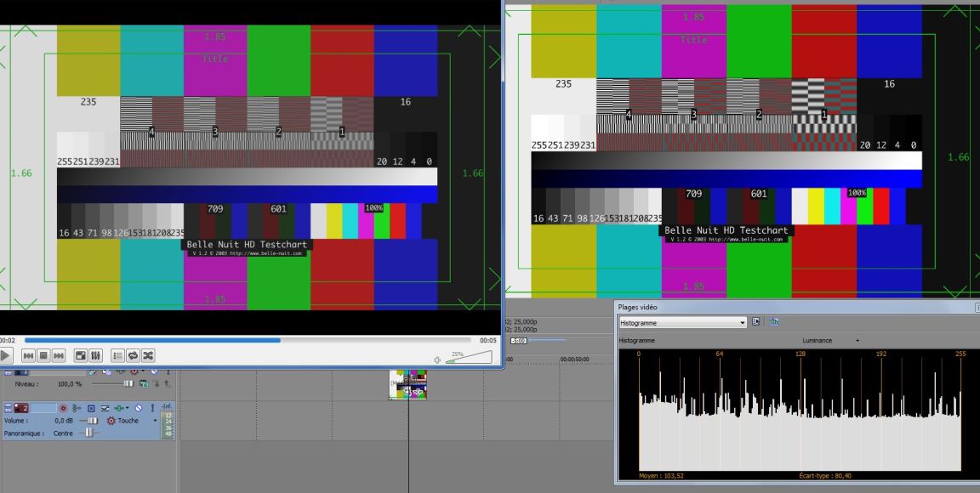The height and width of the screenshot is (493, 980).
Task: Click the Plages vidéo window title
Action: pos(637,308)
